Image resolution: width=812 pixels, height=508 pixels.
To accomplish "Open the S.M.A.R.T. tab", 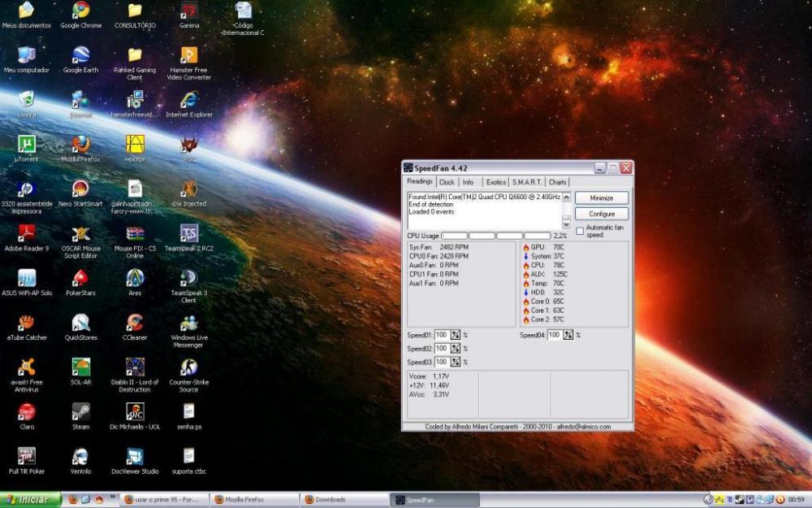I will point(526,182).
